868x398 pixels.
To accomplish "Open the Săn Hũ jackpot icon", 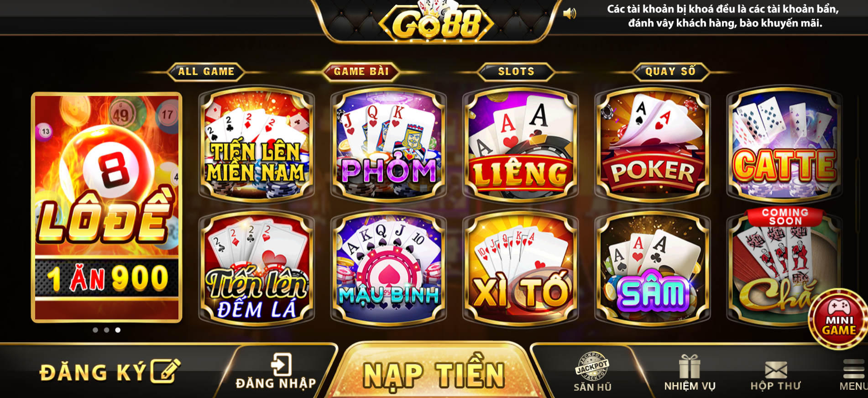I will pos(592,372).
